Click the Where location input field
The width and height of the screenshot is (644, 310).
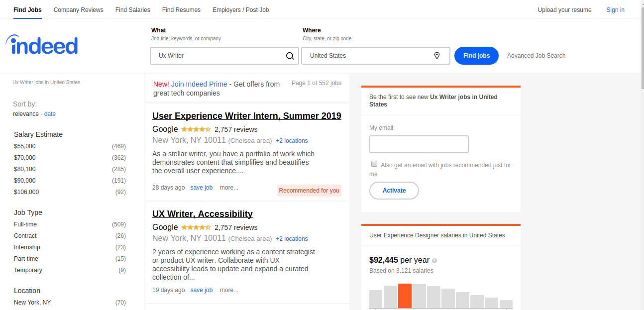coord(376,56)
